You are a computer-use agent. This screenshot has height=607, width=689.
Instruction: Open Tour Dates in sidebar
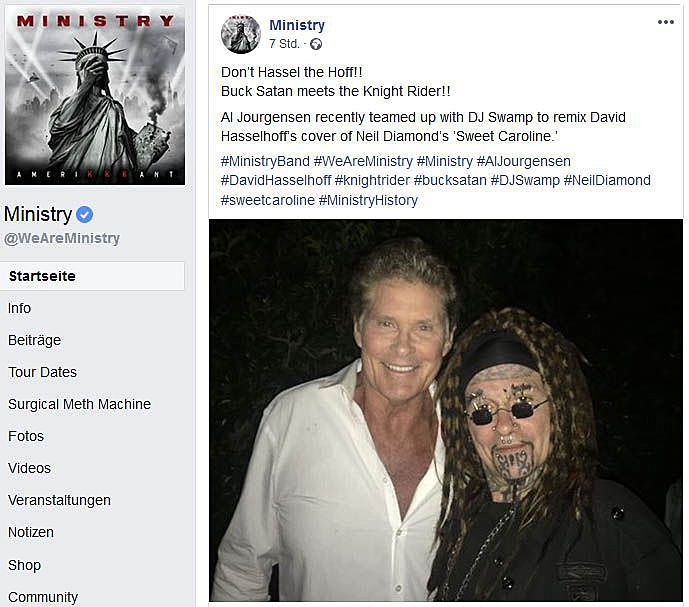point(42,372)
